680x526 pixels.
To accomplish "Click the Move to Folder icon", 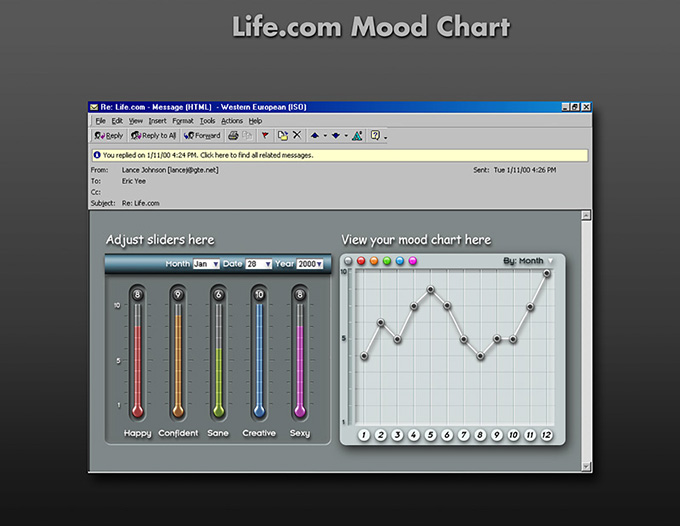I will 283,136.
